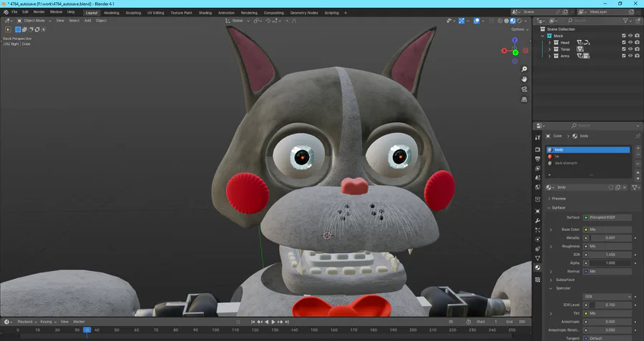Screen dimensions: 644x341
Task: Click the green Y axis gizmo handle
Action: [x=515, y=52]
